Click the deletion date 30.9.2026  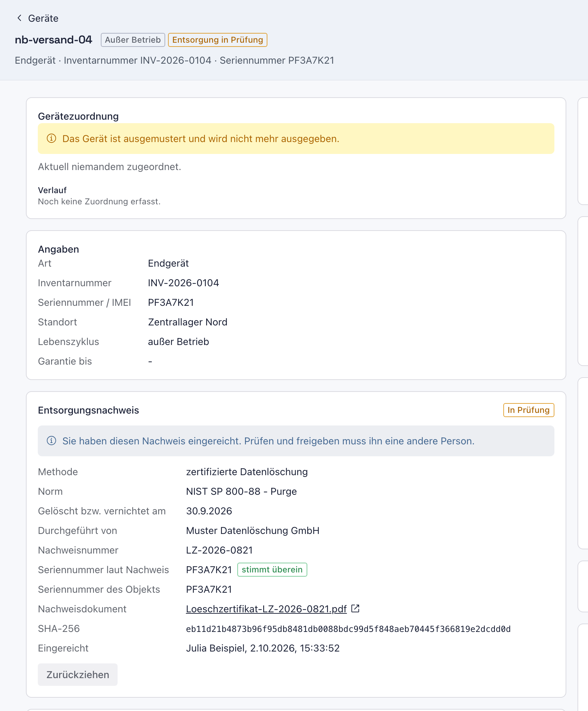pos(209,511)
